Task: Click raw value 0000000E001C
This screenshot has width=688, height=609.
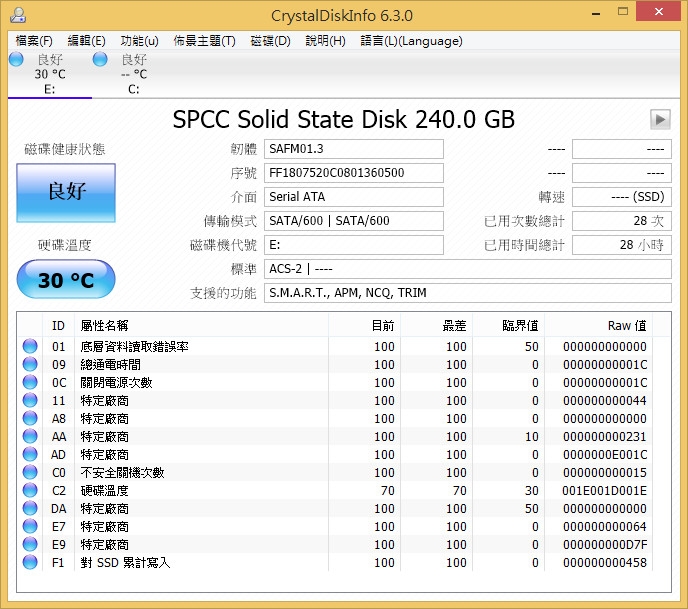Action: [605, 455]
